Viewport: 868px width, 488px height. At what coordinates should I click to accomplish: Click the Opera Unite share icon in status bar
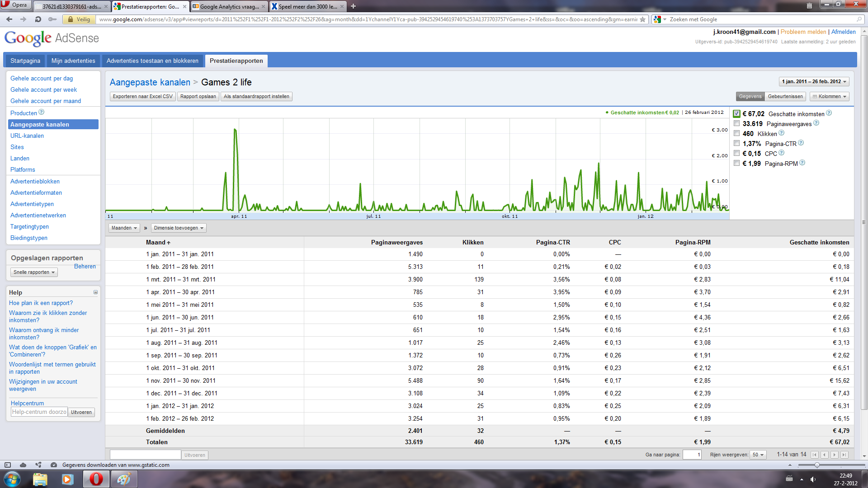[x=38, y=465]
